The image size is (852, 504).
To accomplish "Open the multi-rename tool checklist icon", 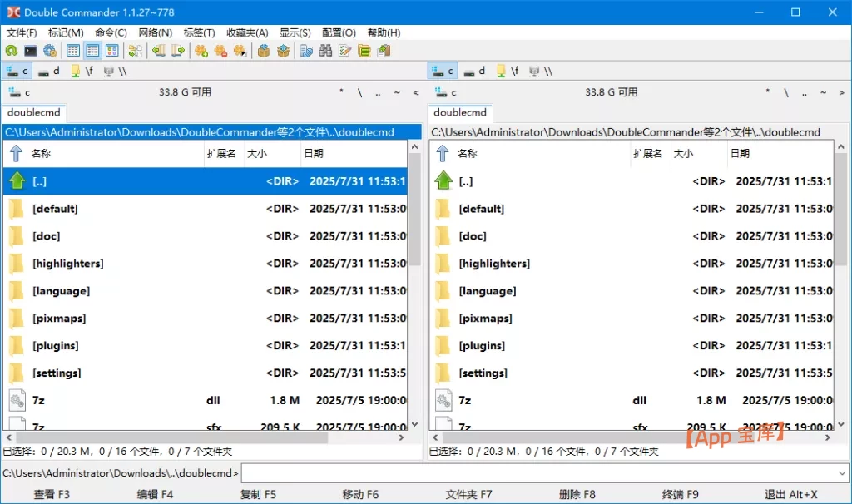I will pos(345,51).
